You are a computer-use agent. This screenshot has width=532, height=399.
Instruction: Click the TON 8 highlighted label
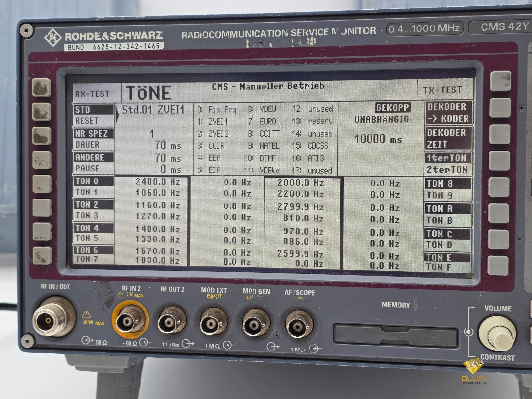coord(448,184)
